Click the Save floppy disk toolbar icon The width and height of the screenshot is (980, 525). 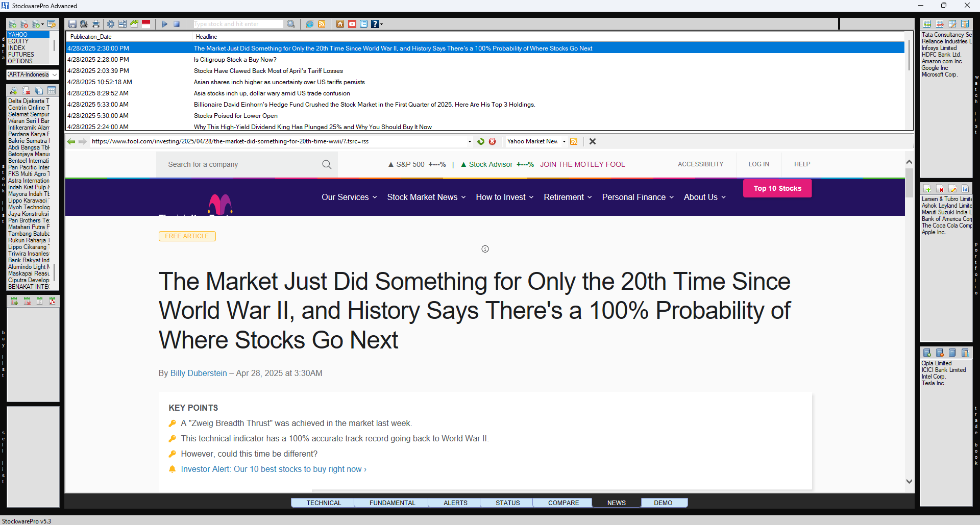(72, 24)
